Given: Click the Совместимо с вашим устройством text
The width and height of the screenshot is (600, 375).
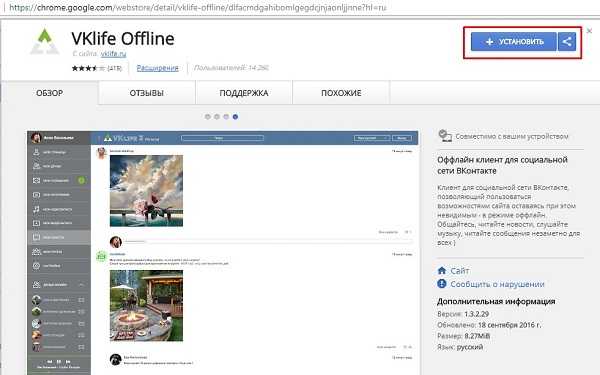Looking at the screenshot, I should [512, 136].
